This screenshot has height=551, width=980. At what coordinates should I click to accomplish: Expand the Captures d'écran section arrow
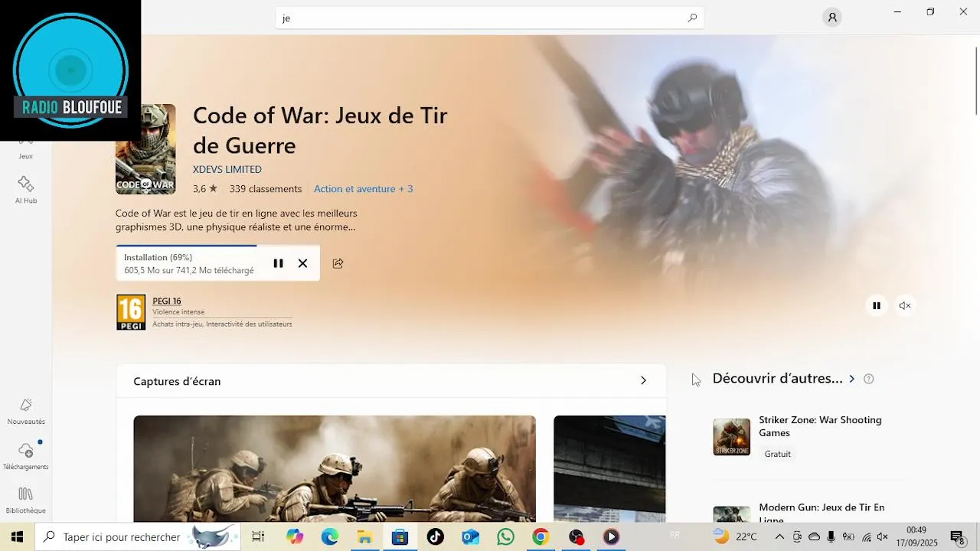pyautogui.click(x=643, y=380)
